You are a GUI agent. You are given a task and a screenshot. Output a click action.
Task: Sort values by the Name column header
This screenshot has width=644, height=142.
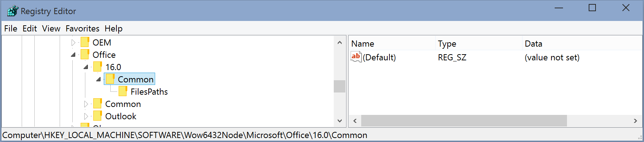[x=392, y=44]
